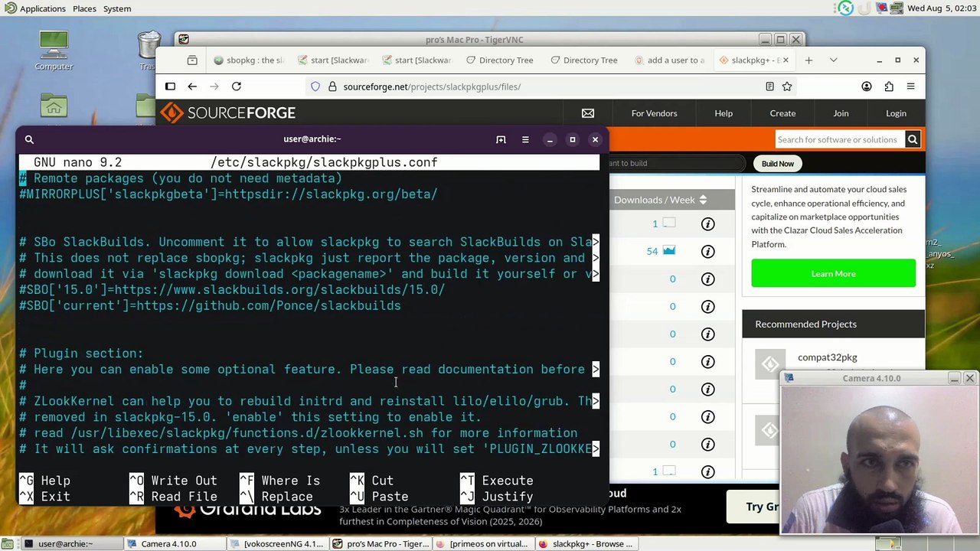Click the search icon in terminal header
This screenshot has height=551, width=980.
(29, 139)
